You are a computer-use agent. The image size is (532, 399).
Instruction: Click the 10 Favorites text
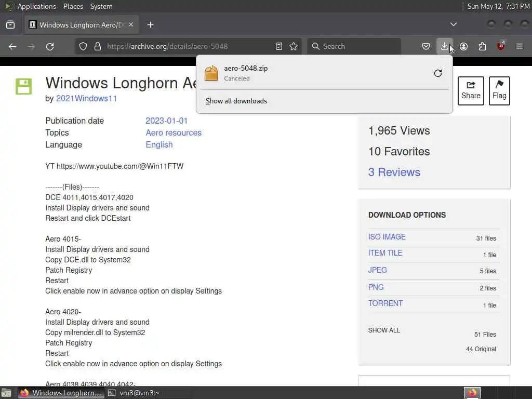pos(399,151)
